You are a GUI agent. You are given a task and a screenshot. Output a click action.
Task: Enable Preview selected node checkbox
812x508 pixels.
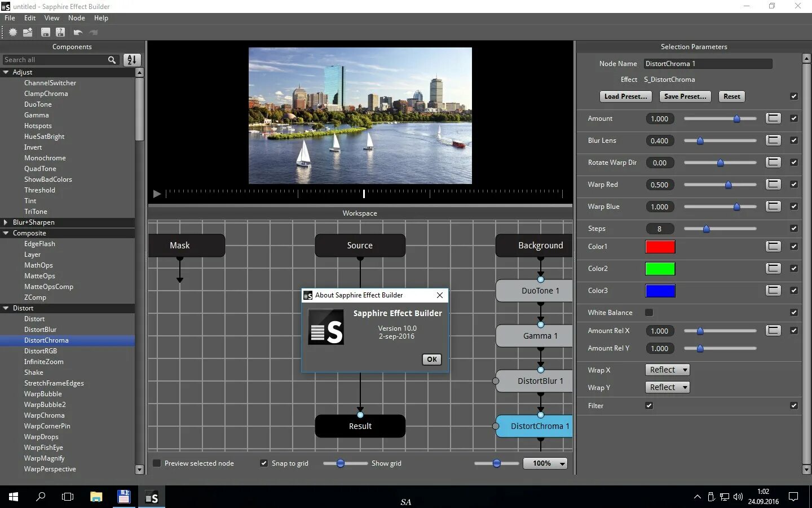click(x=157, y=463)
